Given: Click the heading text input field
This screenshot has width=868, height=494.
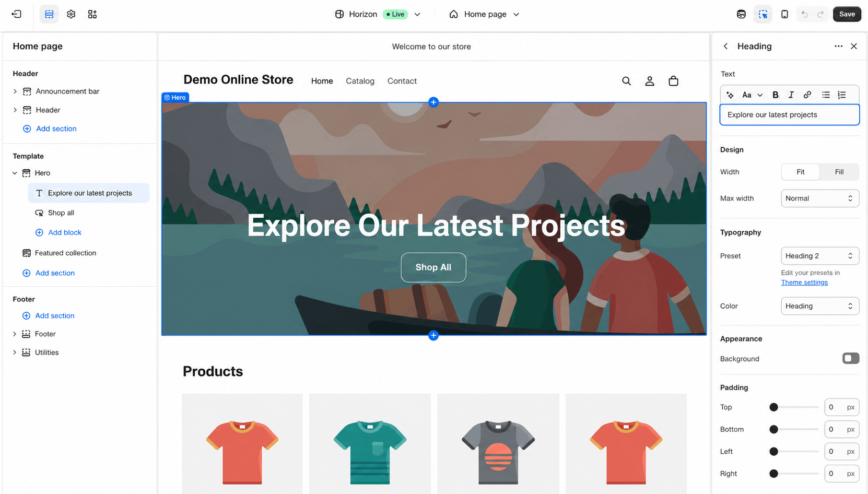Looking at the screenshot, I should click(789, 115).
